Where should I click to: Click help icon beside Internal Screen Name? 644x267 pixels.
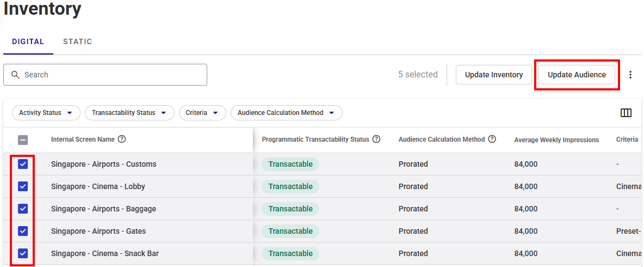coord(122,139)
